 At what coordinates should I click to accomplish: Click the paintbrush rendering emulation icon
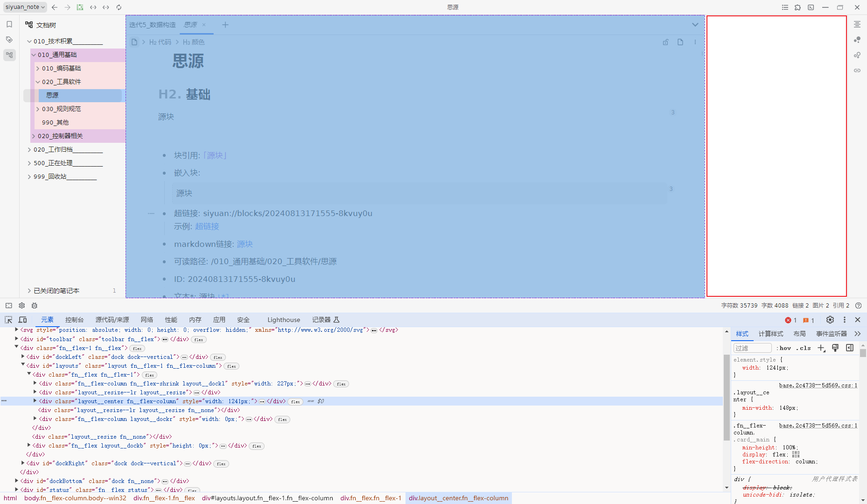[x=835, y=348]
